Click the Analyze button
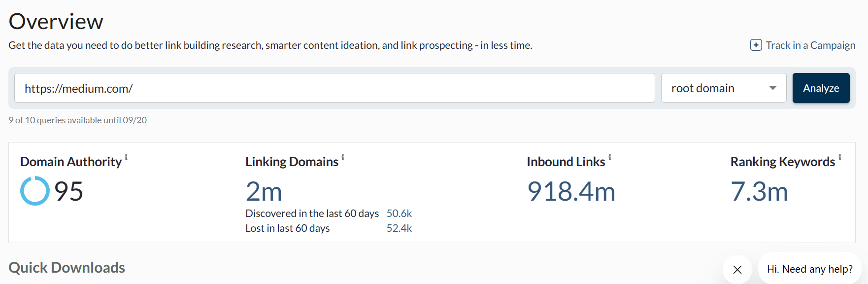Screen dimensions: 868x284 tap(821, 88)
